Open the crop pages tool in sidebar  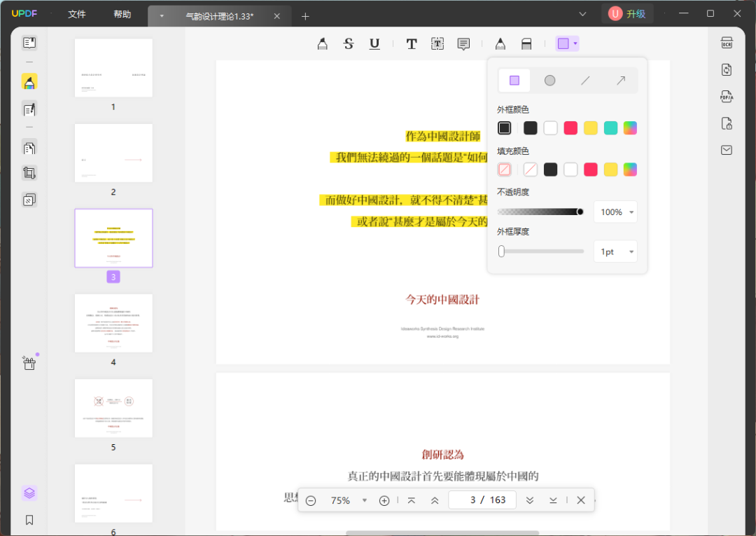click(29, 173)
